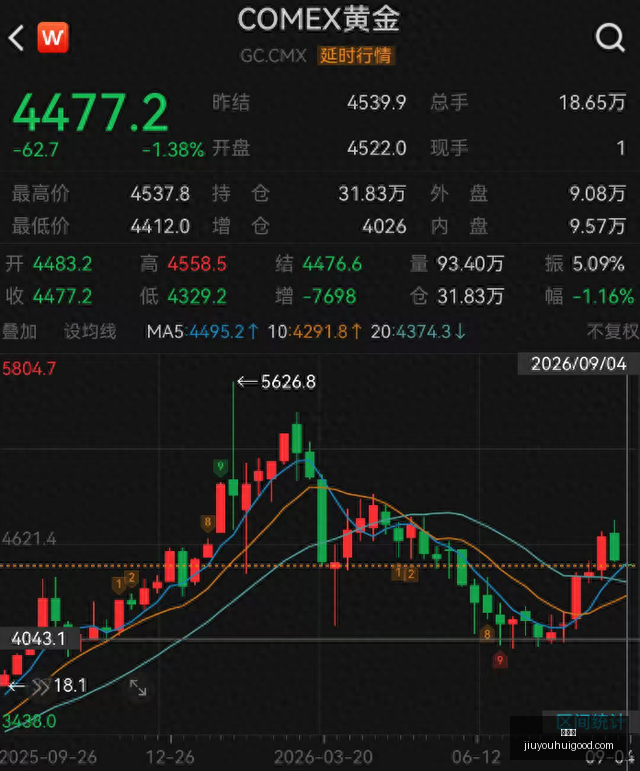Image resolution: width=640 pixels, height=771 pixels.
Task: Tap the 2026-03-20 date axis label
Action: pyautogui.click(x=323, y=757)
